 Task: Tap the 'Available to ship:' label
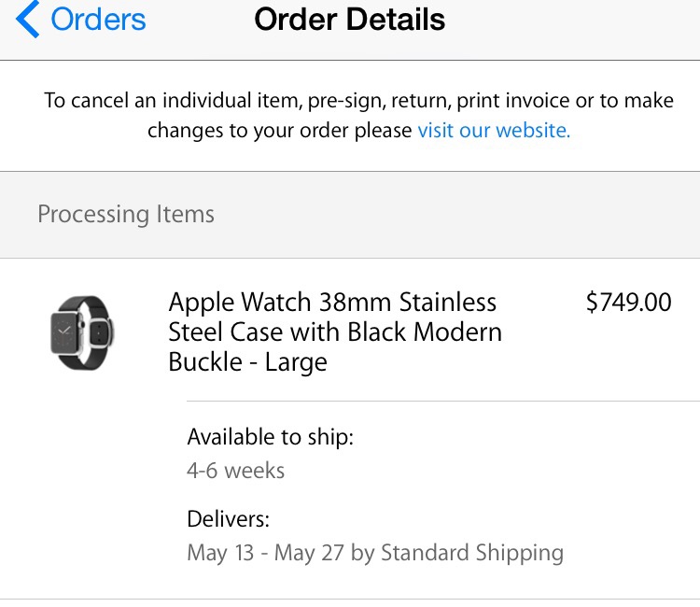pyautogui.click(x=270, y=436)
